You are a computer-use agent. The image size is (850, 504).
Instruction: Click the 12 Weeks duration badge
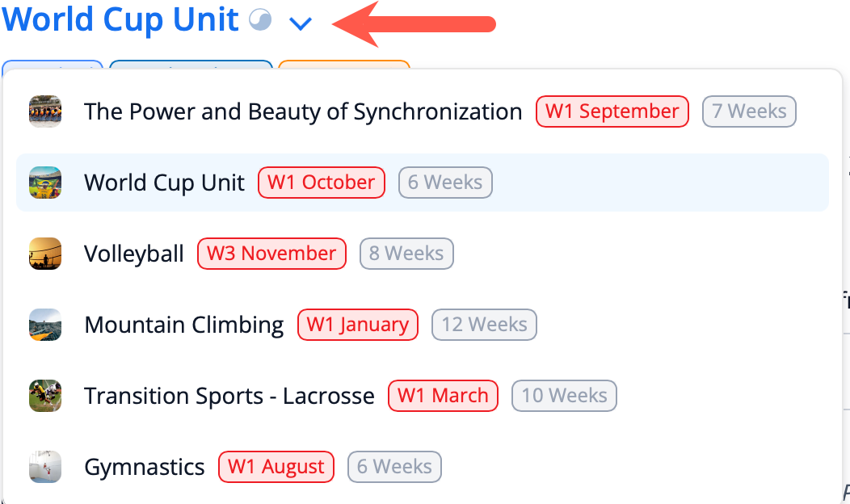[x=484, y=325]
